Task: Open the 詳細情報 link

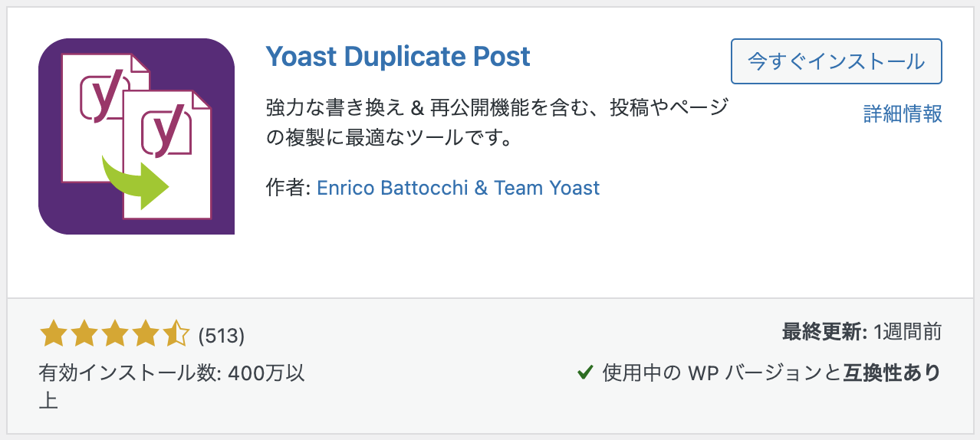Action: click(903, 114)
